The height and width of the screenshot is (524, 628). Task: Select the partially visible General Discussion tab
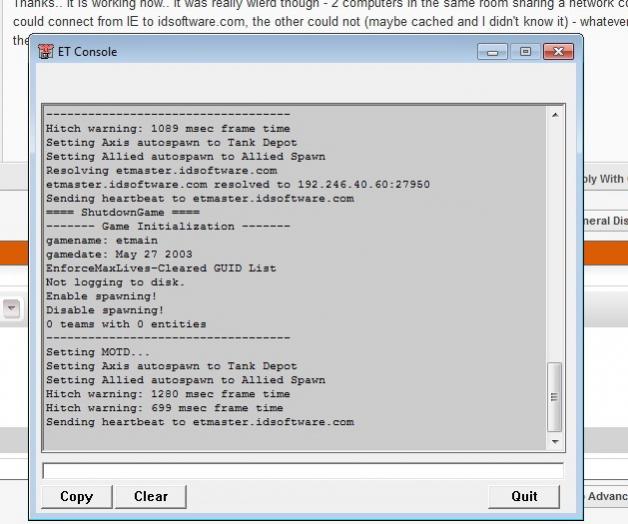[604, 221]
